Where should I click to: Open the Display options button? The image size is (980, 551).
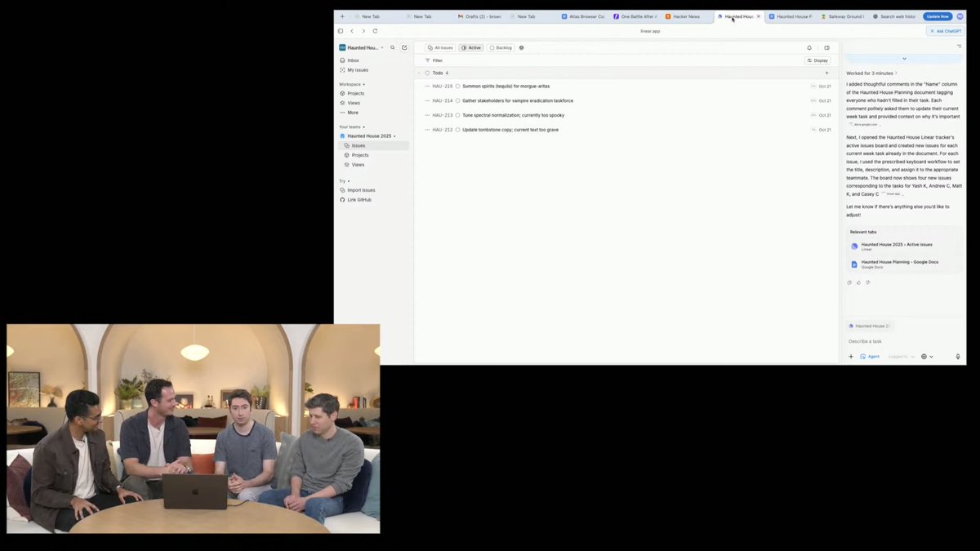pos(817,60)
